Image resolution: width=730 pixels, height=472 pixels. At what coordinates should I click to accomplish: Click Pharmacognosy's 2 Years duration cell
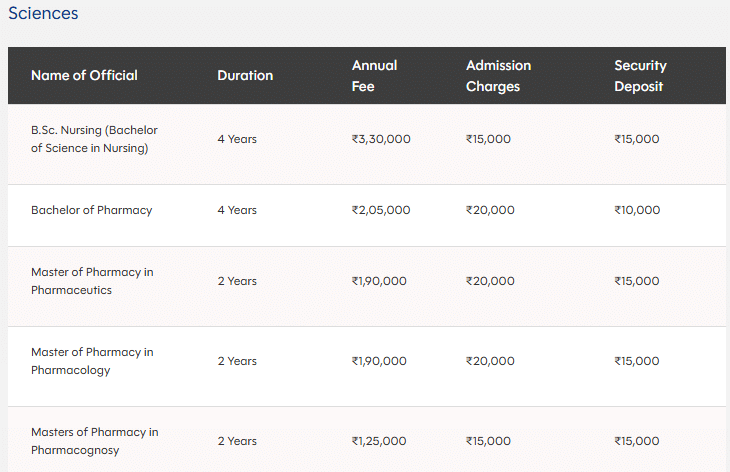[x=237, y=441]
